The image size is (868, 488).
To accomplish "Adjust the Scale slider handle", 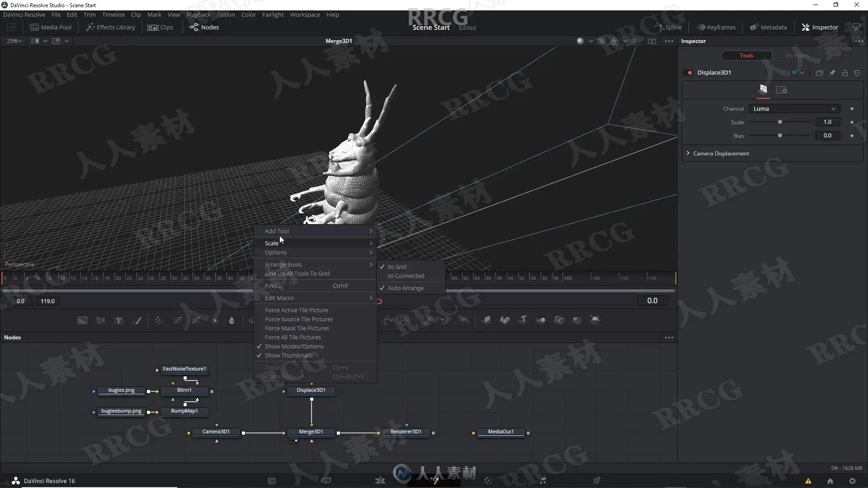I will pos(780,122).
